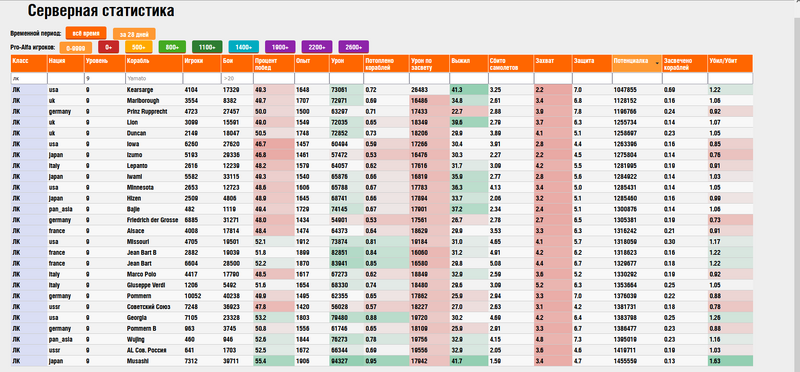
Task: Choose the 0-9999 Pro-Alfa filter
Action: (76, 47)
